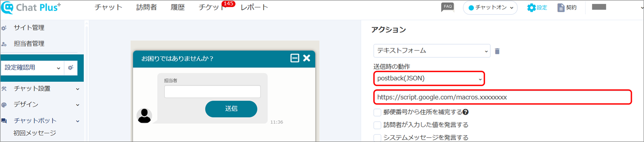Image resolution: width=644 pixels, height=142 pixels.
Task: Open the チャットオン status dropdown
Action: (x=490, y=8)
